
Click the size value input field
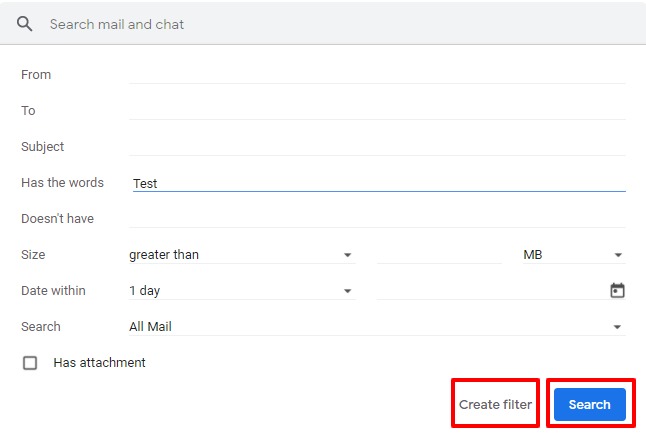click(438, 255)
